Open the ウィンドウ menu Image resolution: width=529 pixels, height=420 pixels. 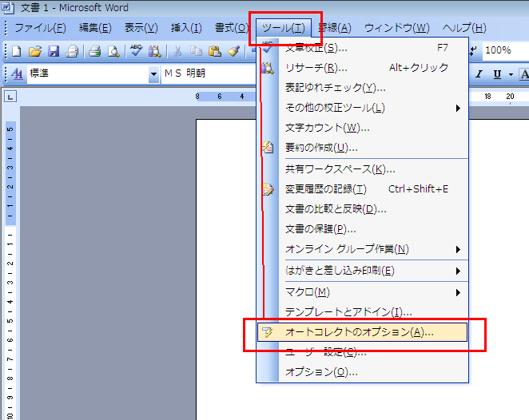click(396, 28)
